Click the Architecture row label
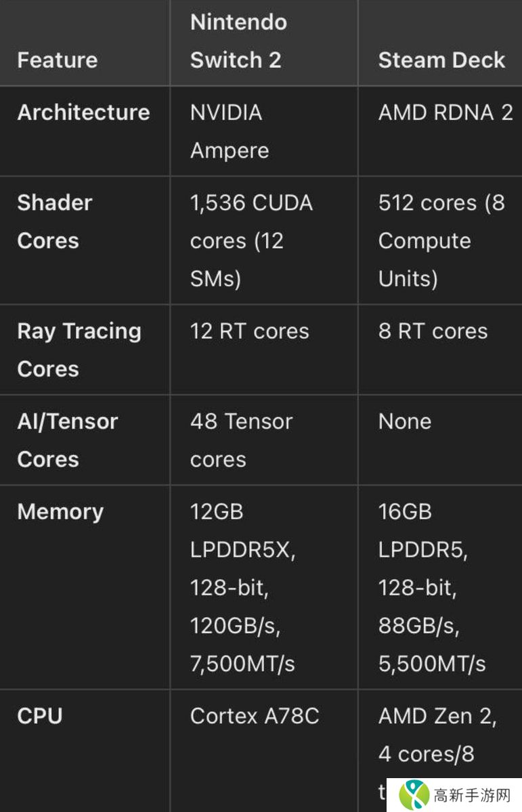Viewport: 522px width, 812px height. tap(83, 112)
